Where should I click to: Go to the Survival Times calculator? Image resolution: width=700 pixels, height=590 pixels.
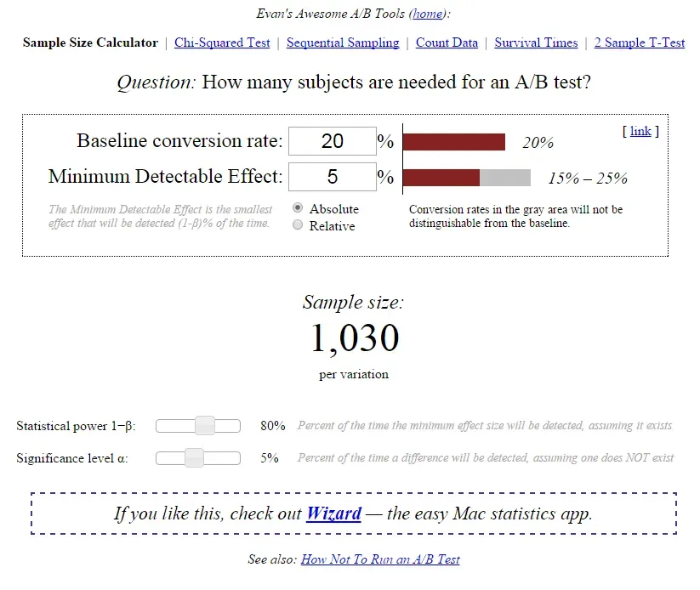(x=535, y=43)
